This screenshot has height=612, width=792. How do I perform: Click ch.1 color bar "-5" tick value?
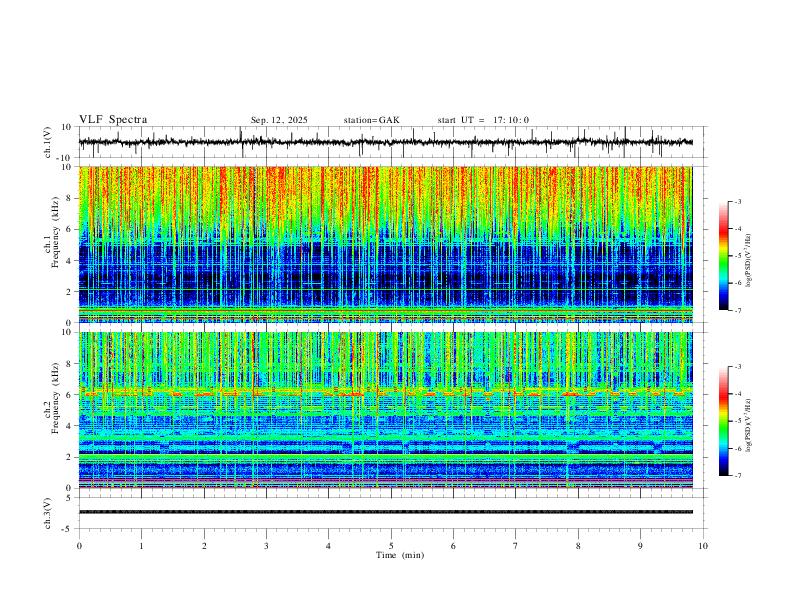point(737,256)
